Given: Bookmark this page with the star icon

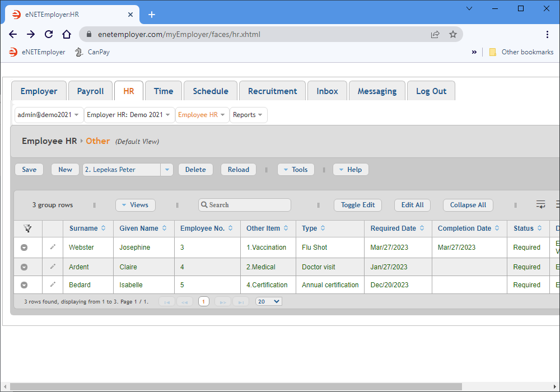Looking at the screenshot, I should [x=453, y=34].
